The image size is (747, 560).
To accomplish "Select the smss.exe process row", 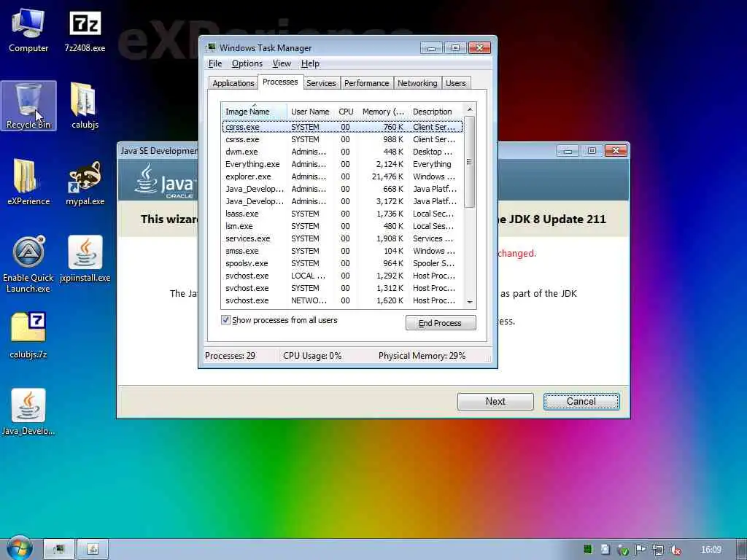I will [342, 251].
